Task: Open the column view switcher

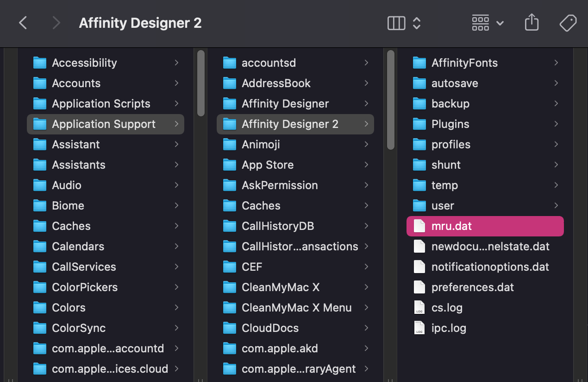Action: coord(404,23)
